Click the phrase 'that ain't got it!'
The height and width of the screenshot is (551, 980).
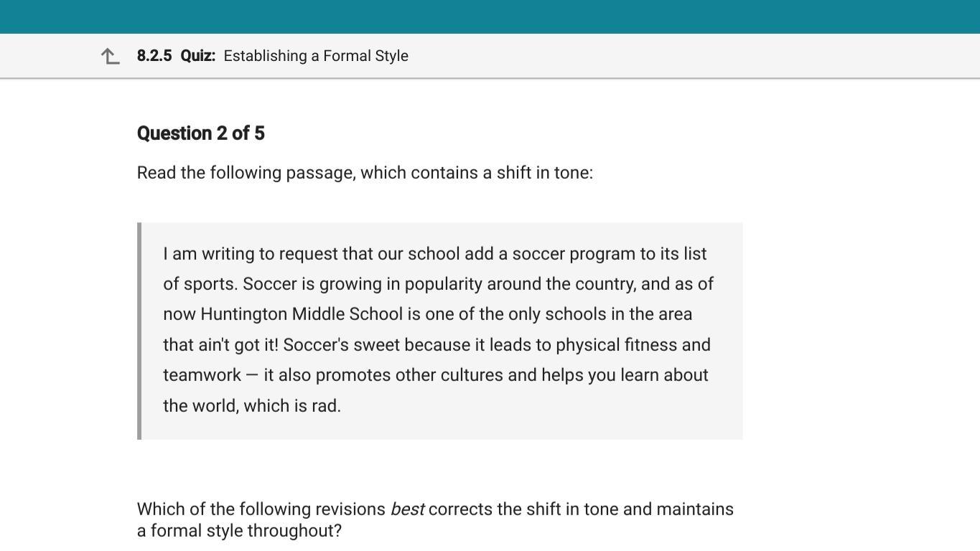pyautogui.click(x=220, y=345)
